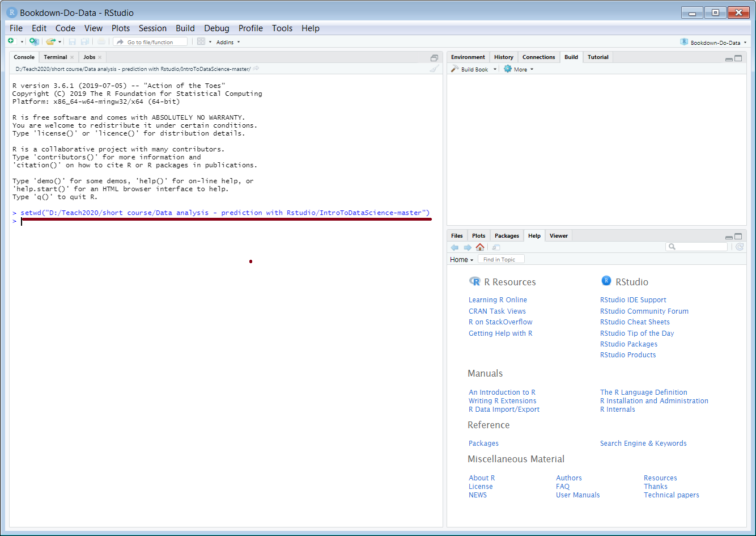This screenshot has width=756, height=536.
Task: Click the New File plus icon
Action: click(x=11, y=41)
